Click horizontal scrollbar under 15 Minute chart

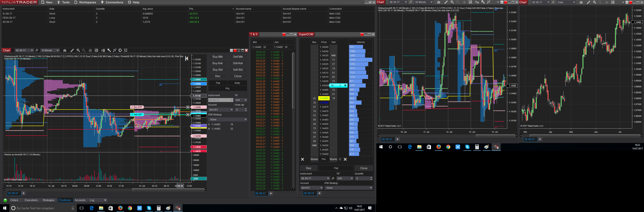click(169, 190)
